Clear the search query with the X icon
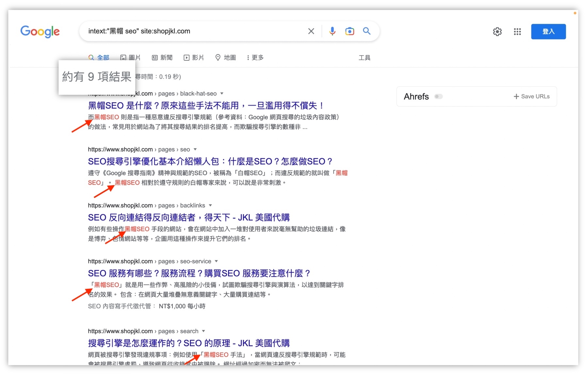 311,31
